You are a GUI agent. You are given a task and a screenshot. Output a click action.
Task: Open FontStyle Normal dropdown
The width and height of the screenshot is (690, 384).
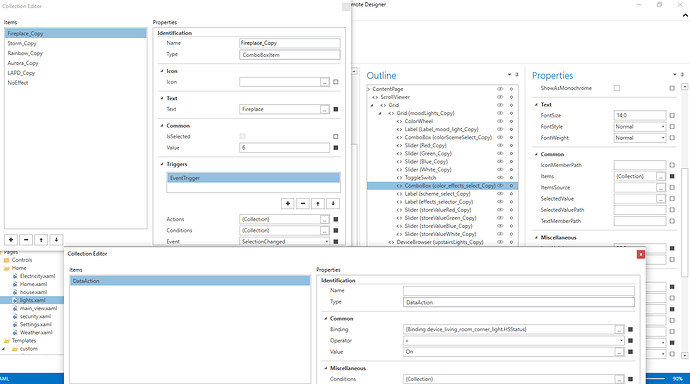(663, 127)
